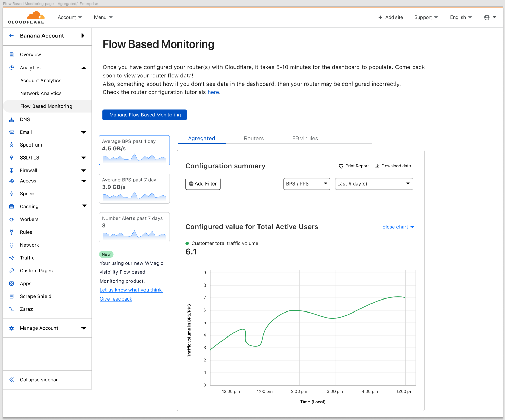505x420 pixels.
Task: Select the Average BPS past 1 day card
Action: 134,150
